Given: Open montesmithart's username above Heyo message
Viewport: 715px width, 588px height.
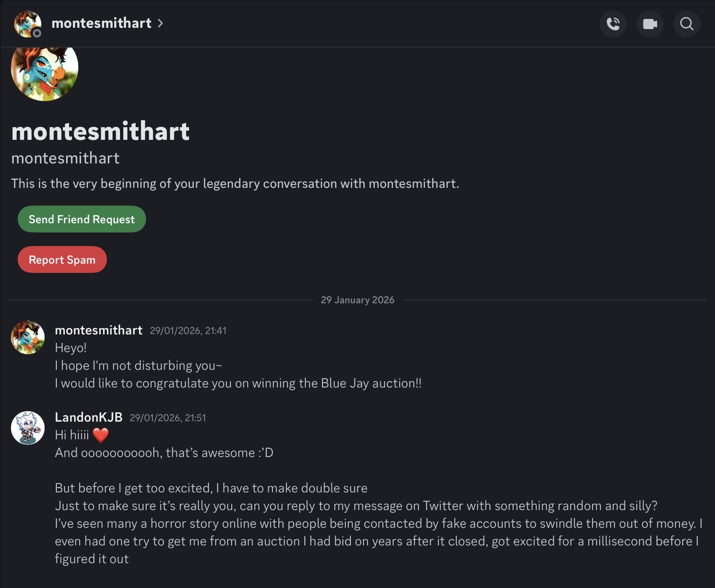Looking at the screenshot, I should point(99,330).
